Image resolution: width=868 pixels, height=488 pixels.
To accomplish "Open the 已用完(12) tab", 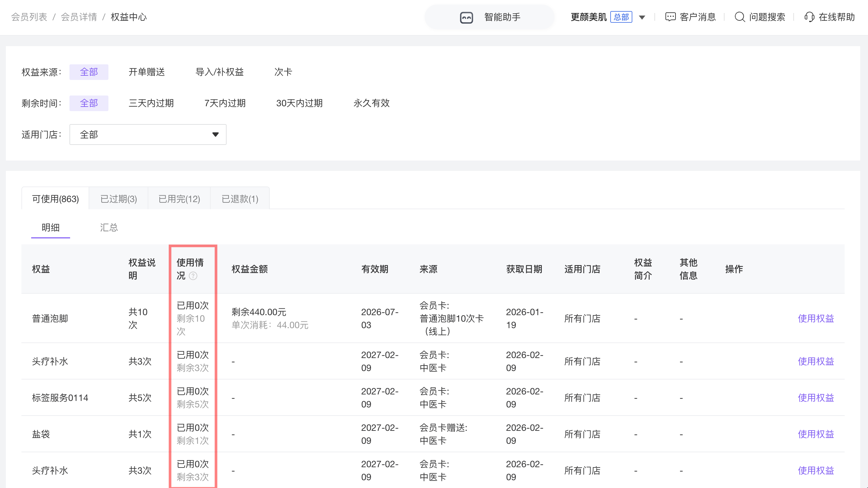I will click(x=179, y=199).
